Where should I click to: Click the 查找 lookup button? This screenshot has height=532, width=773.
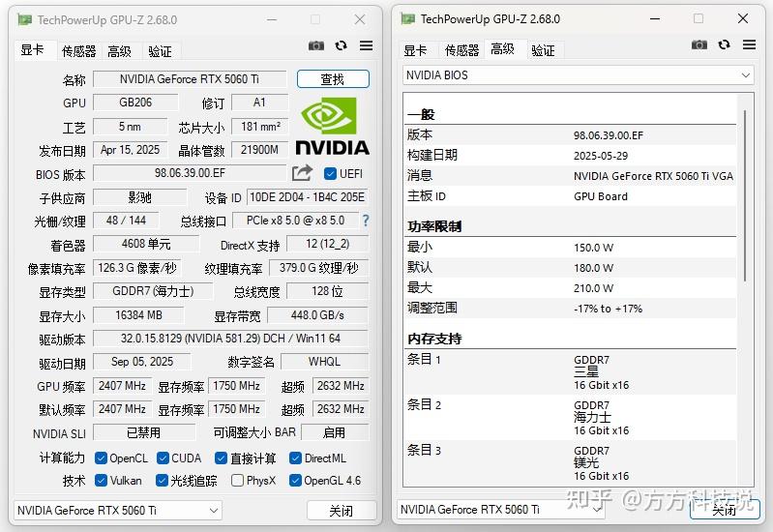(x=333, y=79)
